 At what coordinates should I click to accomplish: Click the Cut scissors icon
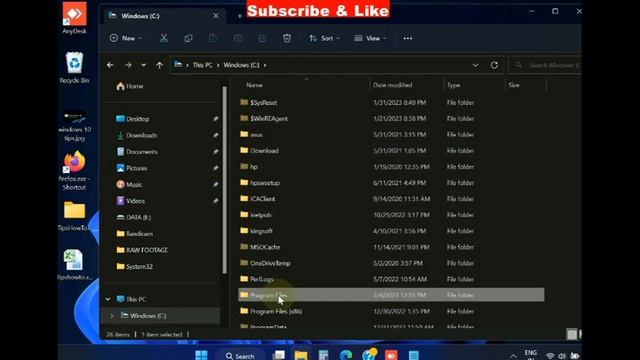164,38
